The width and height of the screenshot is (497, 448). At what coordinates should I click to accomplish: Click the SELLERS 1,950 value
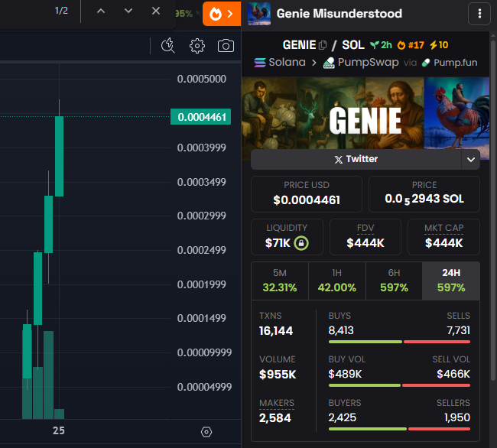point(457,417)
